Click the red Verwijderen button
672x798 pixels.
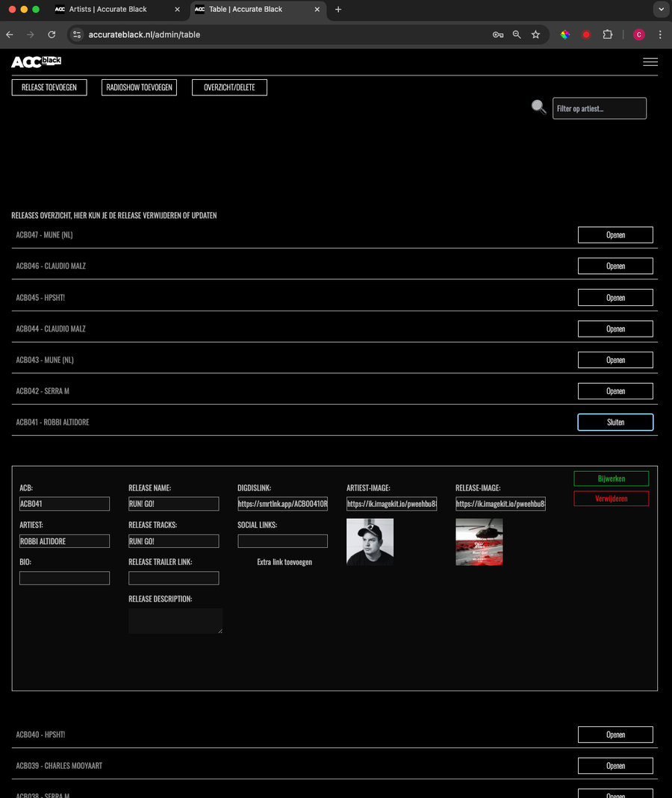click(x=612, y=498)
